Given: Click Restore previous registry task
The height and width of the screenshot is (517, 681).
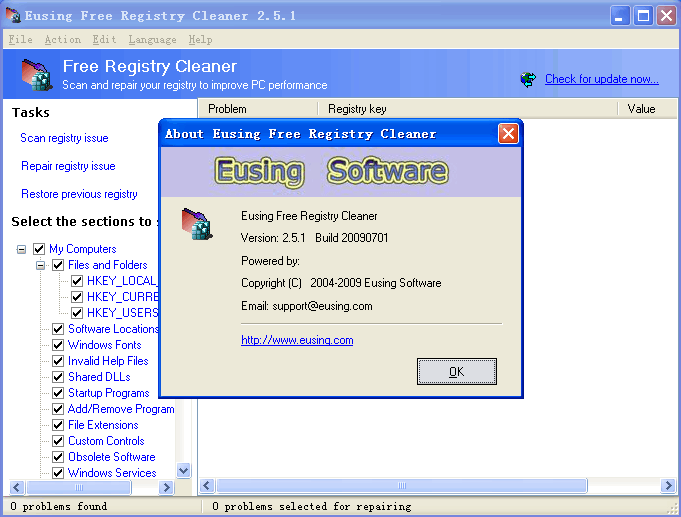Looking at the screenshot, I should pyautogui.click(x=79, y=194).
